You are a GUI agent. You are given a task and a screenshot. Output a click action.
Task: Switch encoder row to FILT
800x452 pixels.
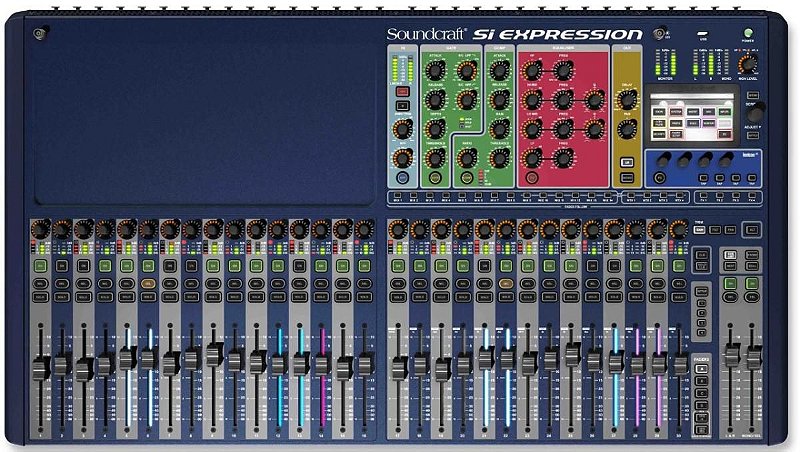click(x=715, y=230)
